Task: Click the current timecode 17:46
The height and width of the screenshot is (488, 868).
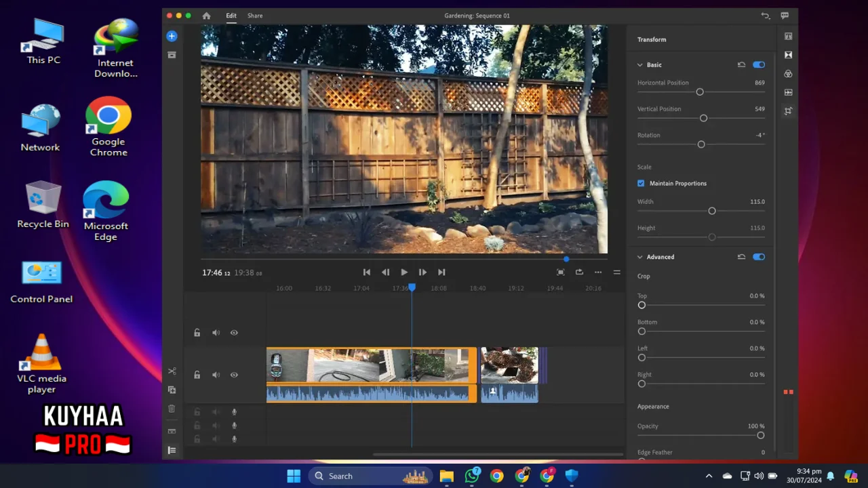Action: tap(216, 272)
